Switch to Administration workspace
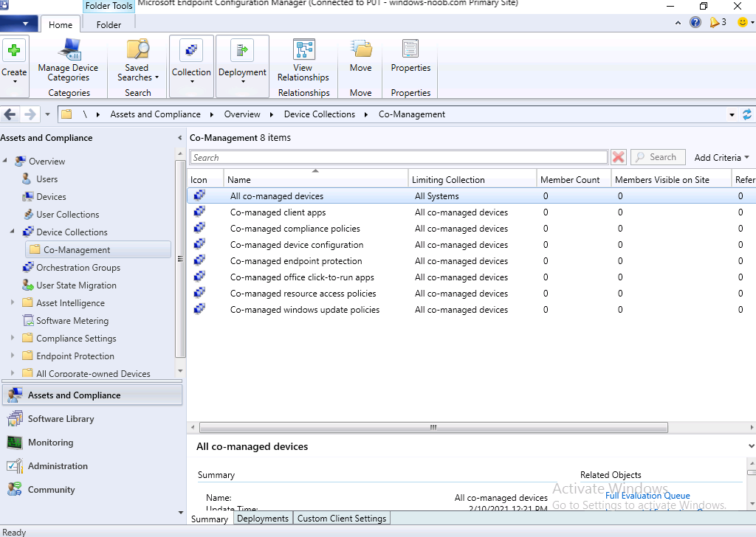This screenshot has width=756, height=537. click(58, 466)
